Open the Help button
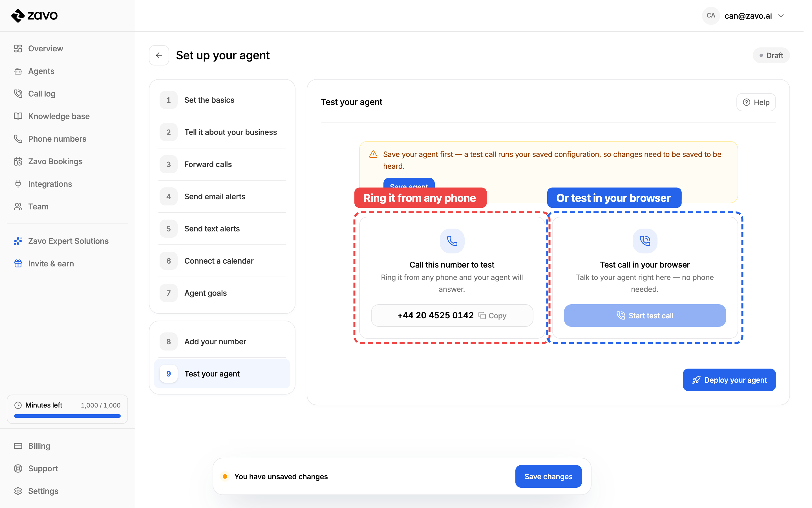Screen dimensions: 812x508 pyautogui.click(x=756, y=102)
